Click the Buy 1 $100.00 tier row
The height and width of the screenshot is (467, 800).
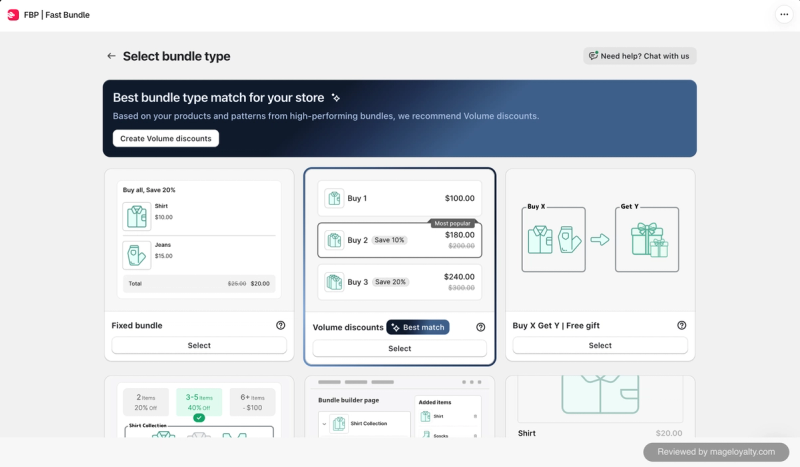(399, 198)
